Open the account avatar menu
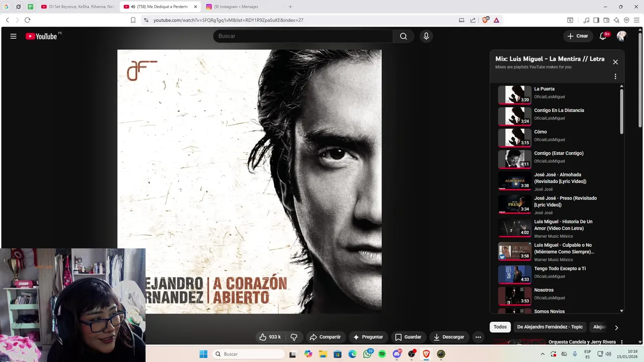 tap(622, 36)
